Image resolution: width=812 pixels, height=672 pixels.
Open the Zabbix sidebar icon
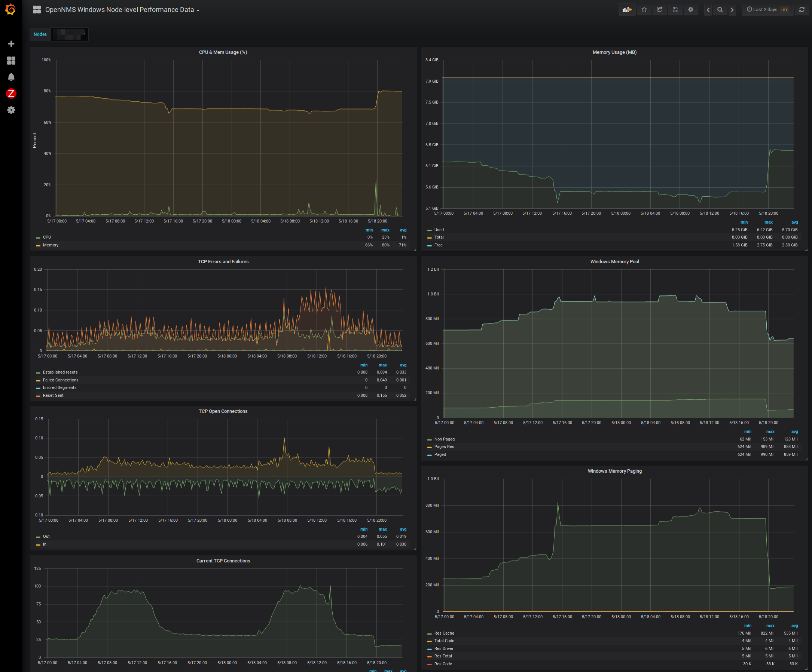[11, 93]
